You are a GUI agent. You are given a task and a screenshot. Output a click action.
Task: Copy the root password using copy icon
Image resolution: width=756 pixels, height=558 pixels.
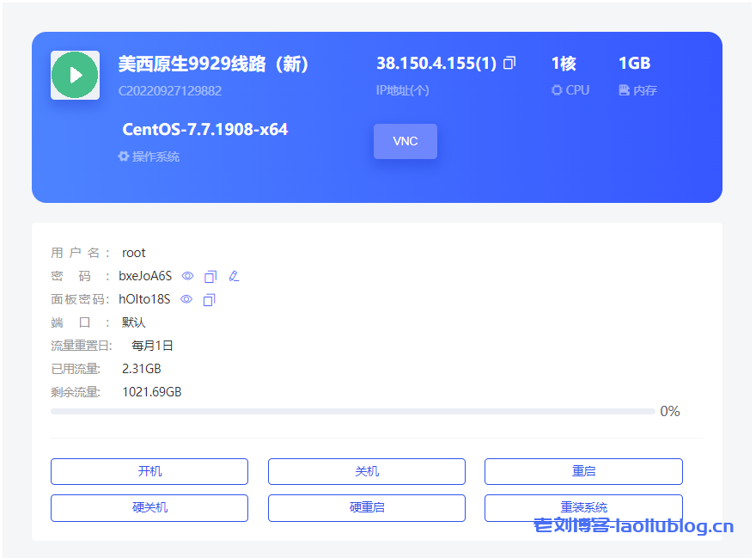[x=210, y=276]
